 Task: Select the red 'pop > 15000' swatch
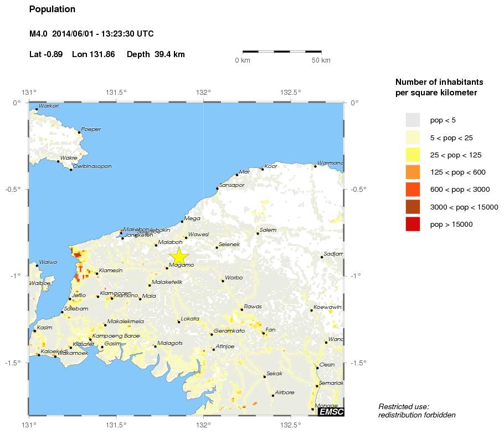[413, 224]
